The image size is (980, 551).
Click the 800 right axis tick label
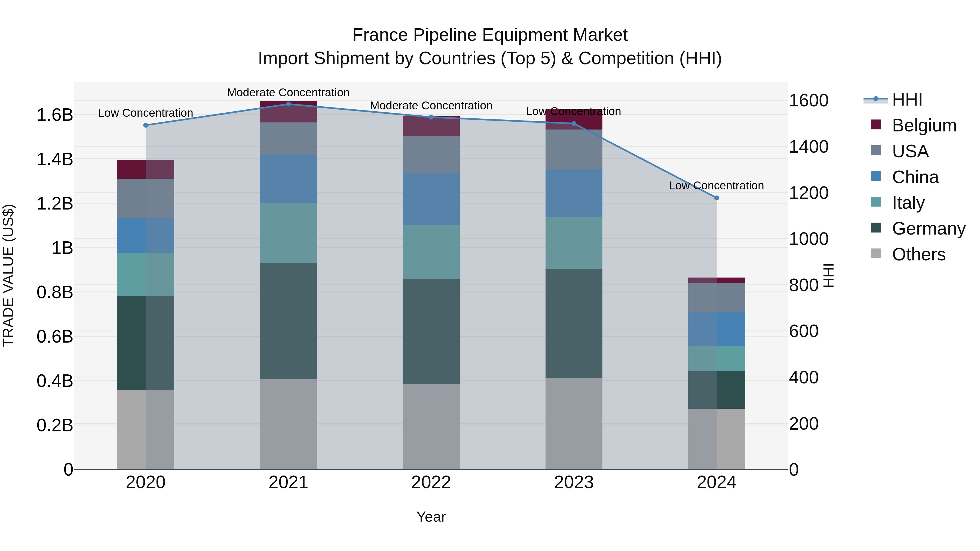coord(804,285)
